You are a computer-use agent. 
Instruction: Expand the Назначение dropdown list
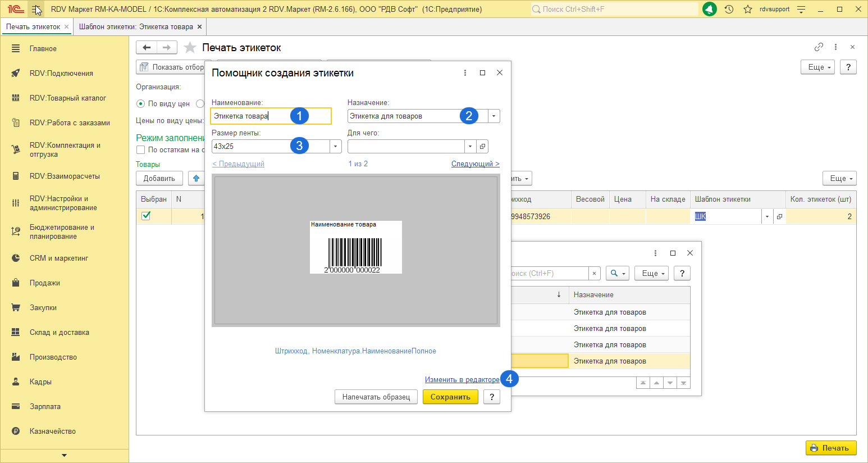494,116
